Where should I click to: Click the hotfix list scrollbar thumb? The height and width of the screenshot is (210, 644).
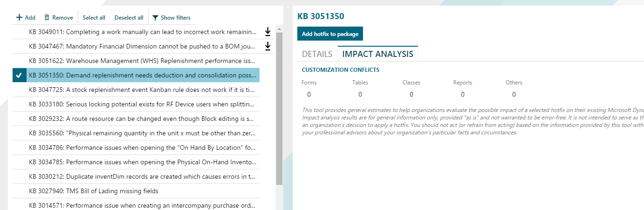coord(279,107)
